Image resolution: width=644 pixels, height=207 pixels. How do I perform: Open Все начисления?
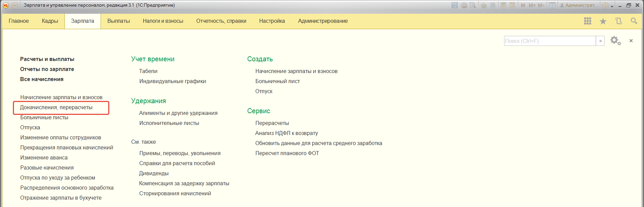tap(42, 79)
